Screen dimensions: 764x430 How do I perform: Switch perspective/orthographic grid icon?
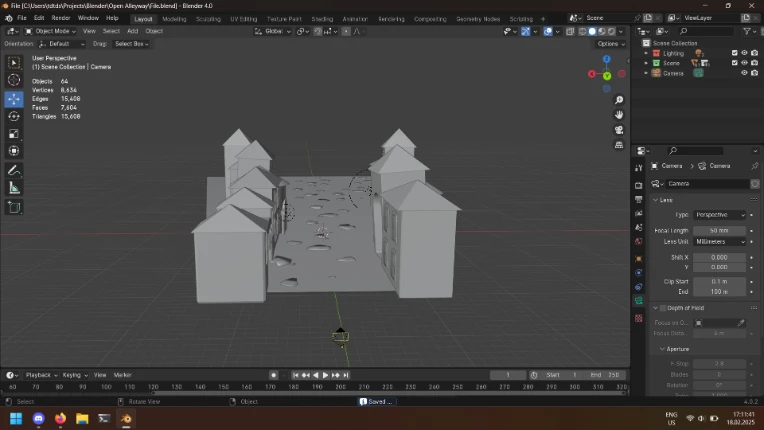click(x=619, y=145)
